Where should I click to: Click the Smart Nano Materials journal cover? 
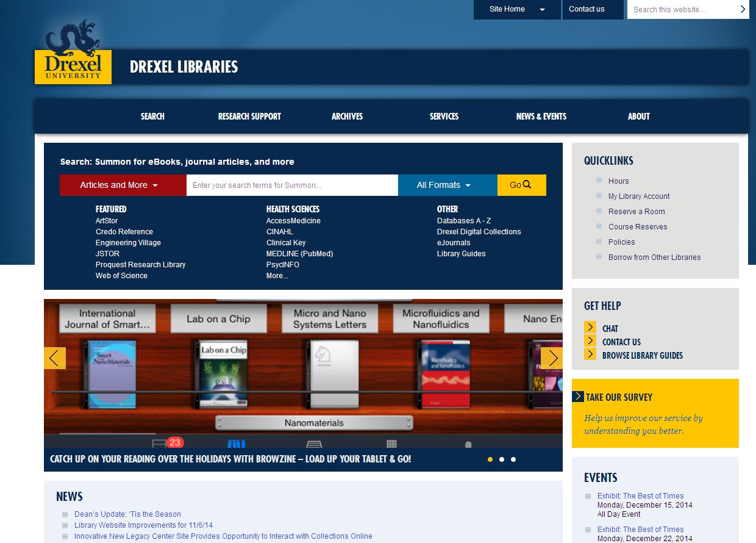pos(112,374)
